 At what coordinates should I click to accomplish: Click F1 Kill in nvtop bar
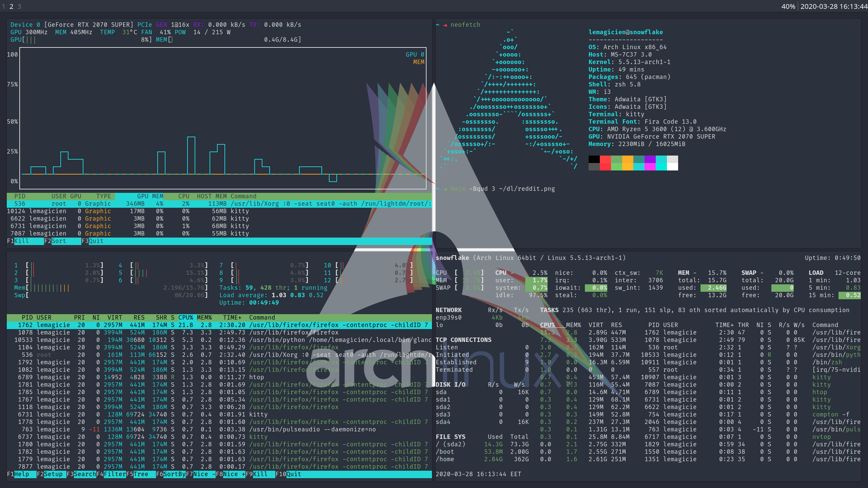(21, 241)
